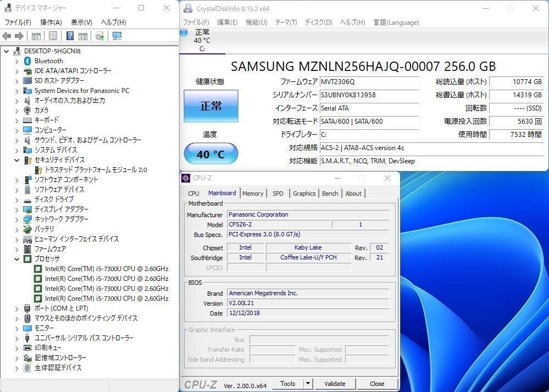This screenshot has height=392, width=549.
Task: Switch to the CPU tab in CPU-Z
Action: tap(193, 194)
